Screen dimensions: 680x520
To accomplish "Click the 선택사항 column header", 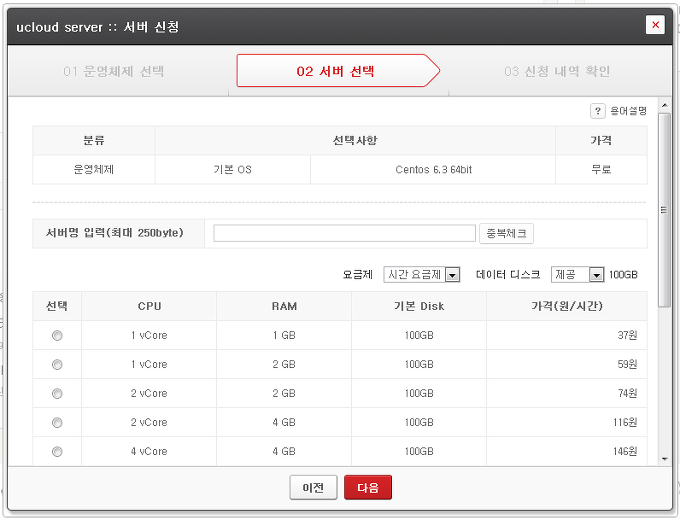I will [x=355, y=140].
